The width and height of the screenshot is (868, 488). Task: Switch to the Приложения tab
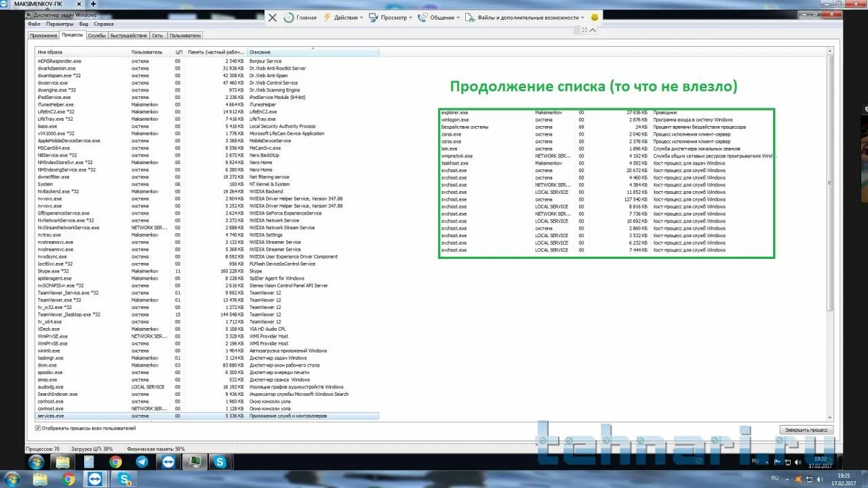click(x=43, y=35)
